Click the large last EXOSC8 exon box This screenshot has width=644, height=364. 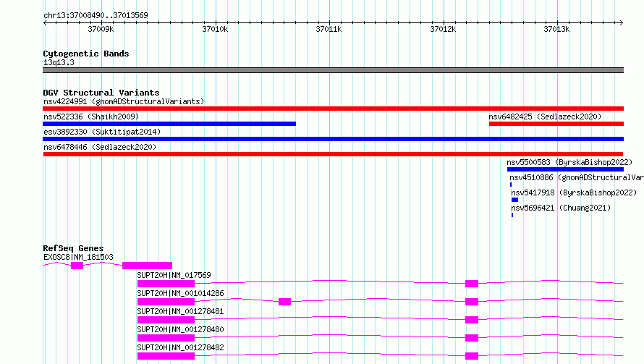tap(147, 266)
